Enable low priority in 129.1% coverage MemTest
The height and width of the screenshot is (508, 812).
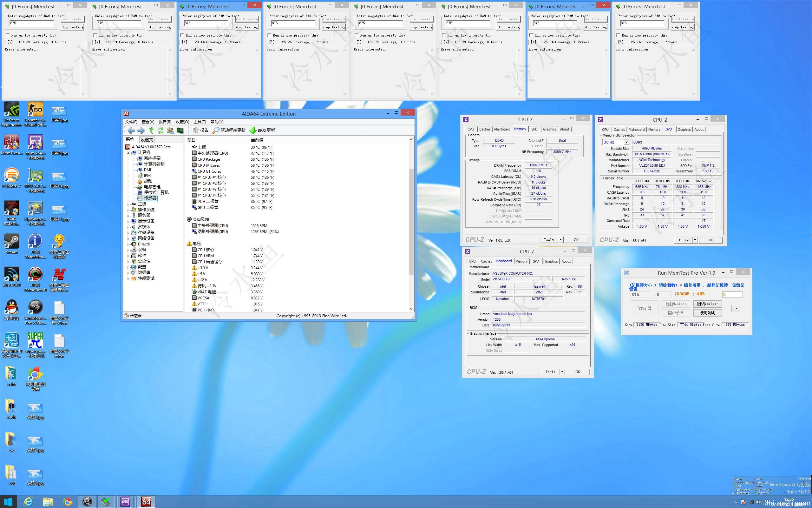182,35
